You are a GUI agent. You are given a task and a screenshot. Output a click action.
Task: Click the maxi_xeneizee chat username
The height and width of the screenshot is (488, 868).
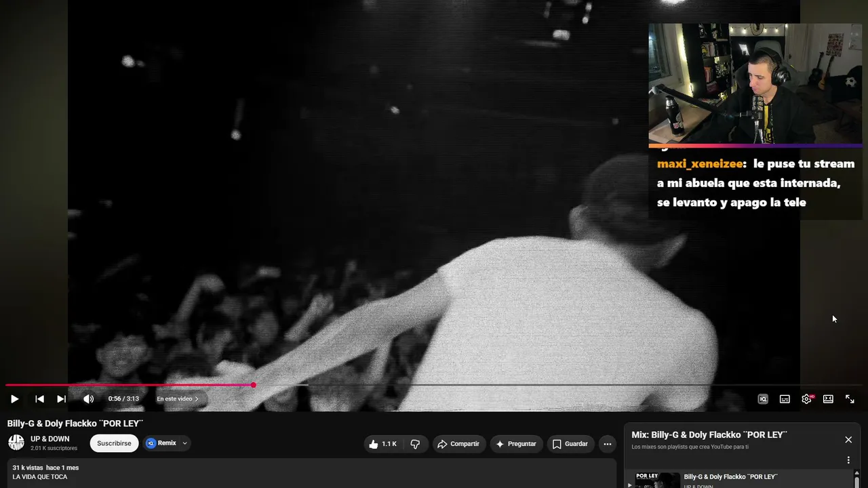[701, 164]
